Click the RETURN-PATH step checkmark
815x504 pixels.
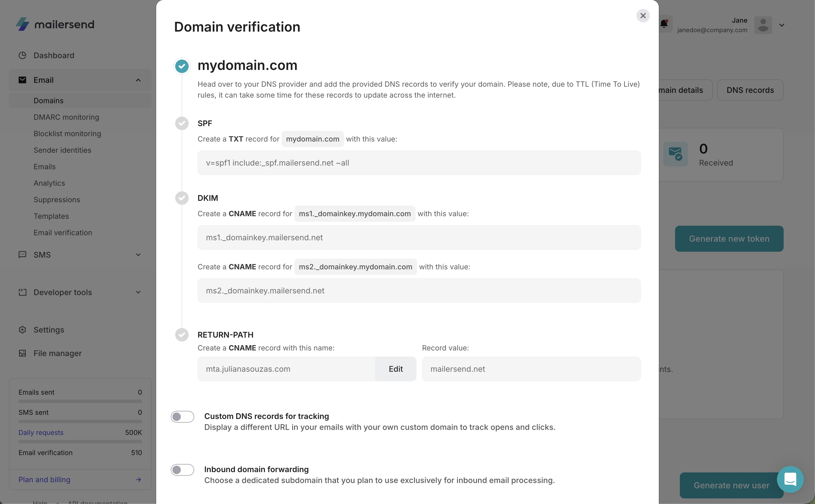coord(182,335)
